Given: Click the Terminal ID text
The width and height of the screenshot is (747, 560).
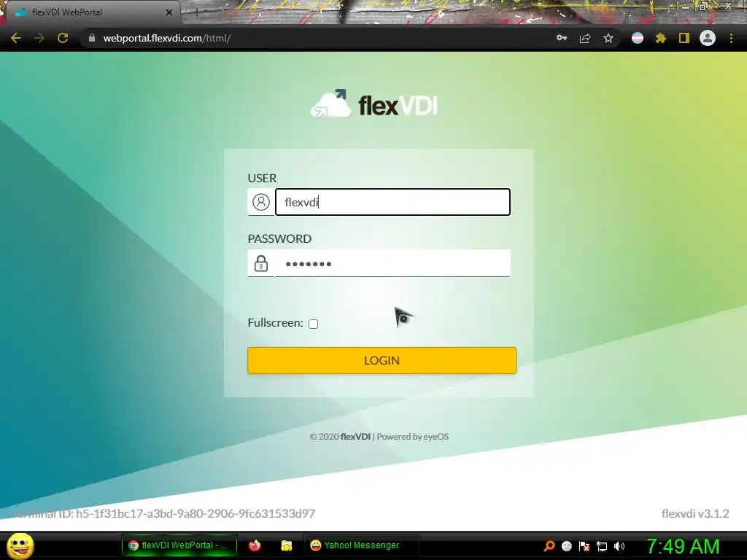Looking at the screenshot, I should coord(164,513).
